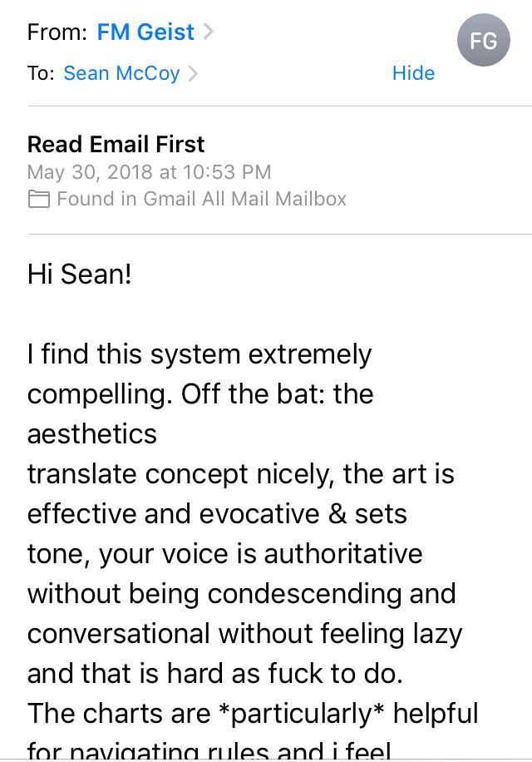Tap 'conversational without feeling lazy' line
This screenshot has height=762, width=532.
[x=244, y=634]
